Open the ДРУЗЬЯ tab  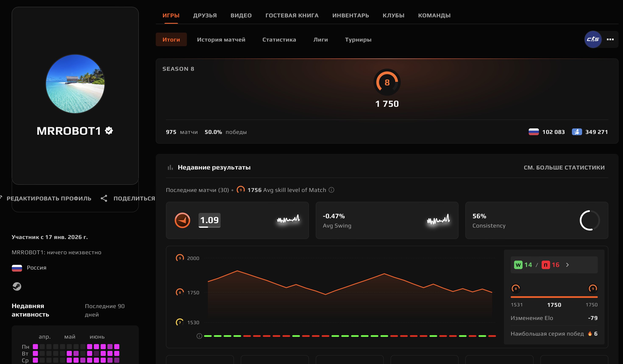pos(205,15)
